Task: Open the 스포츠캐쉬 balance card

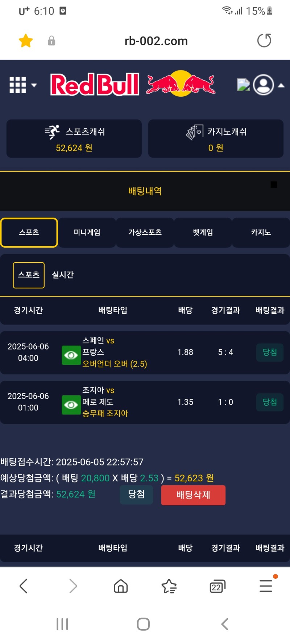Action: pos(74,139)
